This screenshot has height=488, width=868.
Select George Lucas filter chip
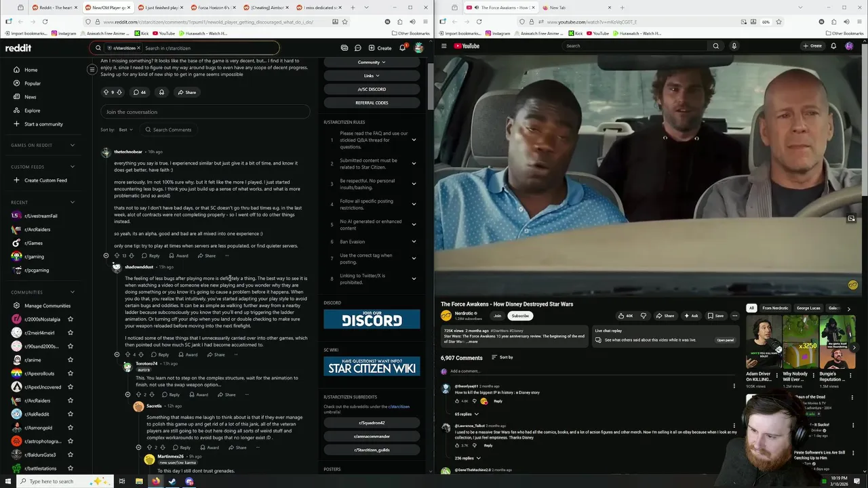808,308
